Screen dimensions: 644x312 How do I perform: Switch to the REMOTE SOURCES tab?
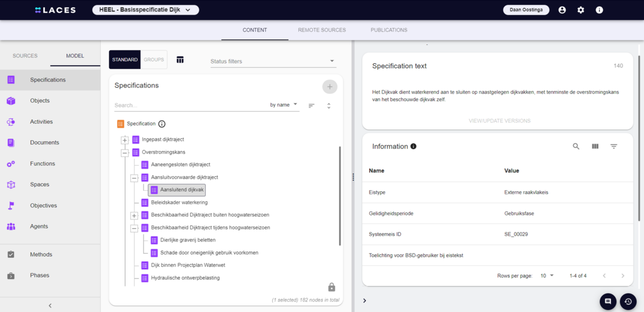(321, 30)
